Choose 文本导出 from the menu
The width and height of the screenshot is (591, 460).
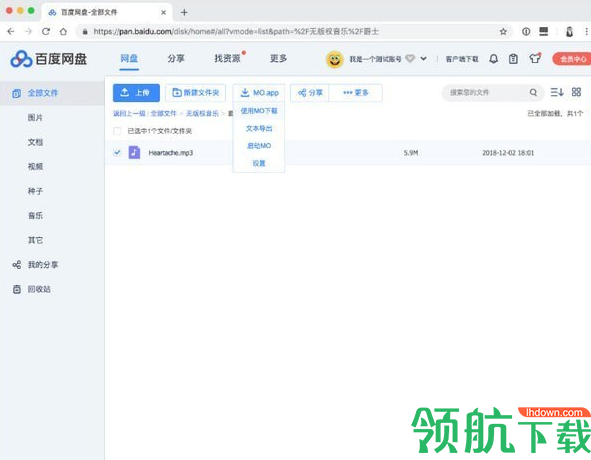pyautogui.click(x=259, y=128)
